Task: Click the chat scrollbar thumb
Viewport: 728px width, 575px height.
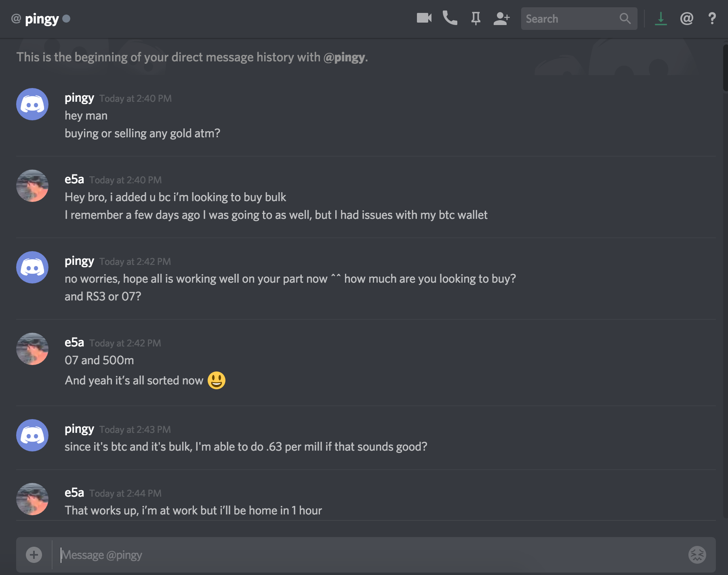Action: [725, 68]
